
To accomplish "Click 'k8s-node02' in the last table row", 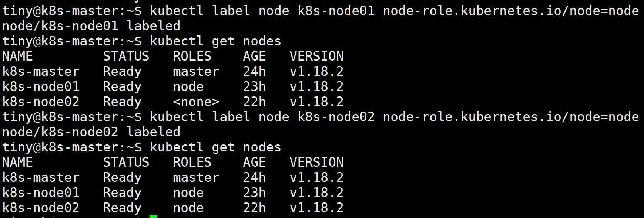I will (41, 208).
